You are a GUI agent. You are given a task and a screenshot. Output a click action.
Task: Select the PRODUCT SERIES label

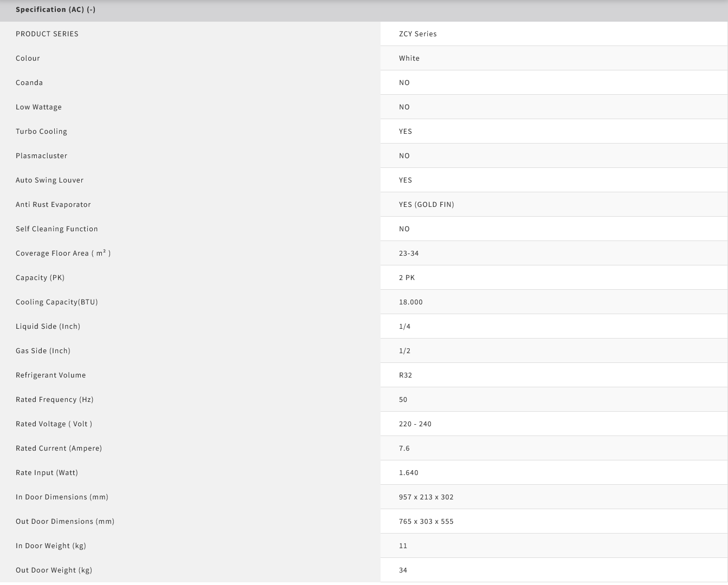[x=47, y=34]
